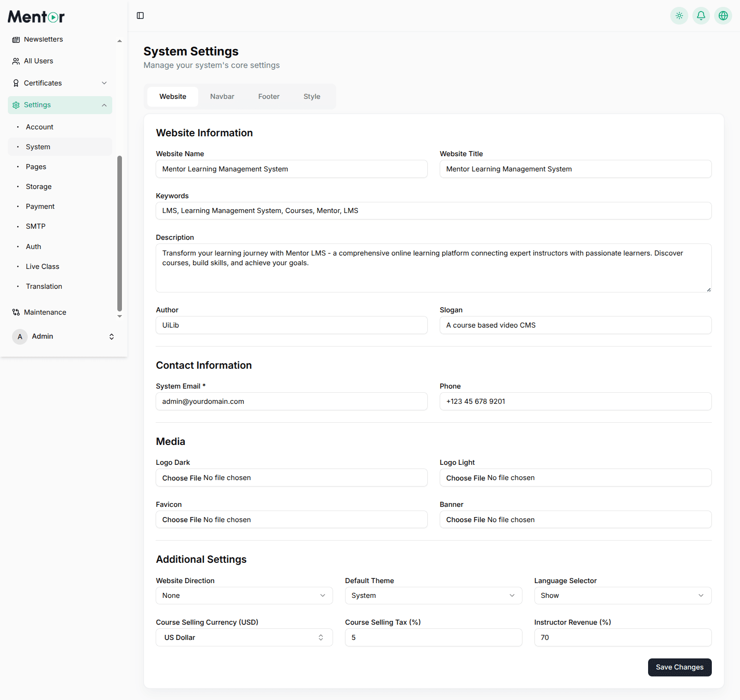Expand the Certificates menu chevron
This screenshot has height=700, width=740.
click(104, 83)
